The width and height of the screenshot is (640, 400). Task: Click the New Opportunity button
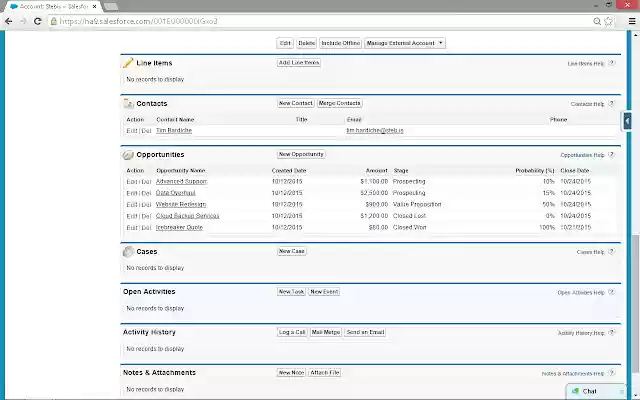[301, 154]
